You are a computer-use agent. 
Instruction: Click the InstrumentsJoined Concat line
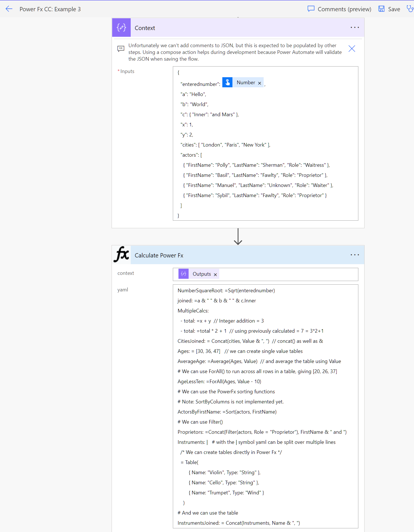click(x=239, y=523)
